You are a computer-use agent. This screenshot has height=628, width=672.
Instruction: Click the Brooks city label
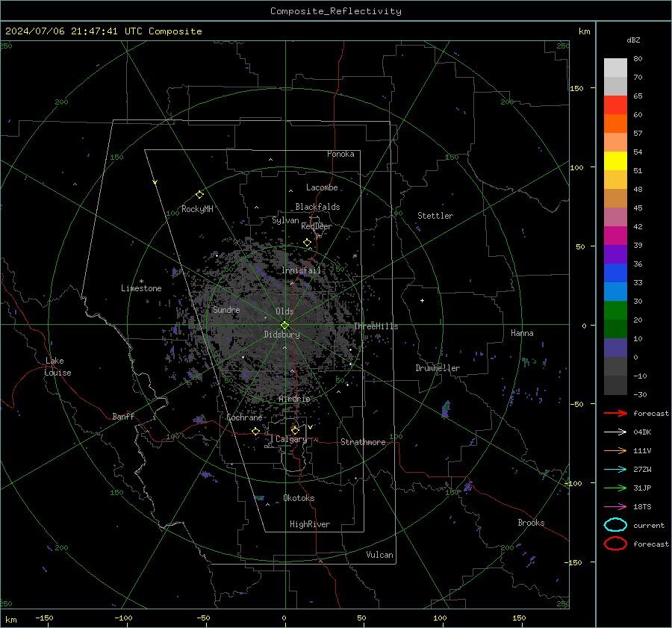(x=531, y=523)
